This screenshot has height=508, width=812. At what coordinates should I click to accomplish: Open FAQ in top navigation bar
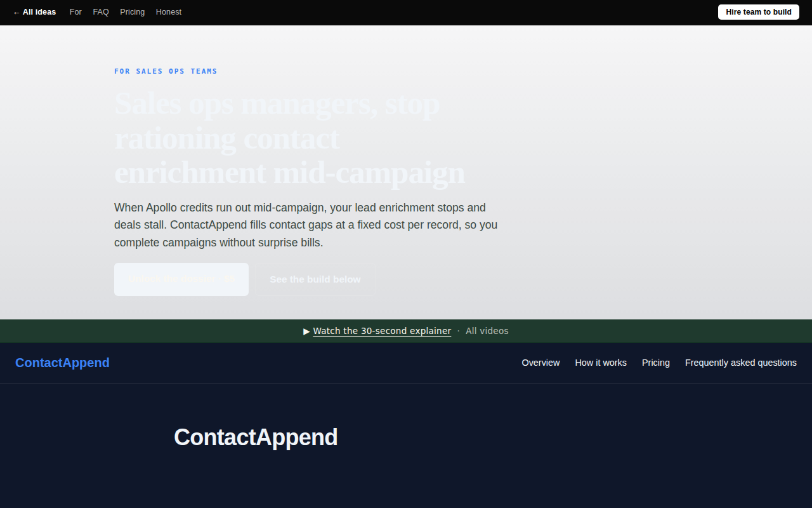tap(101, 12)
